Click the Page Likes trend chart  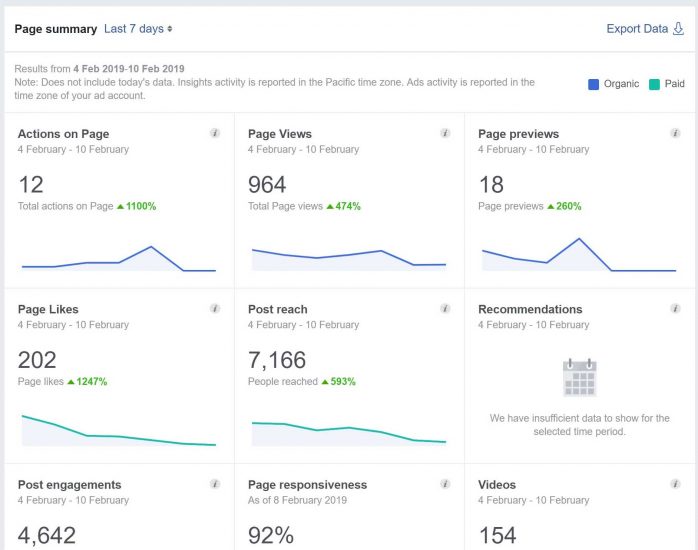[x=118, y=430]
